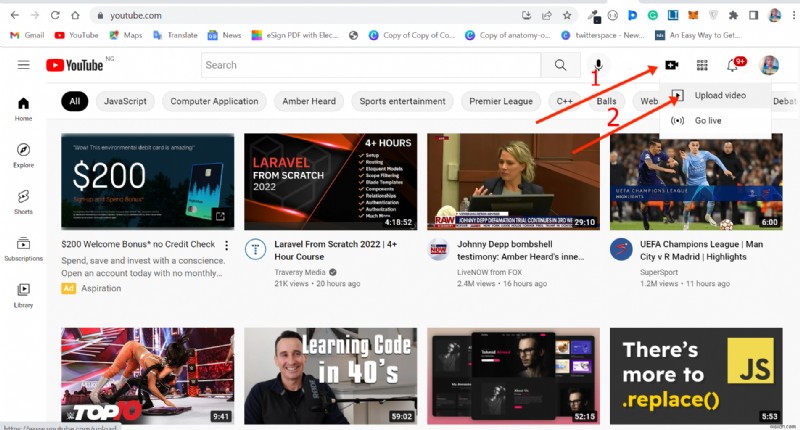Click the Traversy Media channel avatar
The width and height of the screenshot is (800, 430).
pyautogui.click(x=255, y=249)
